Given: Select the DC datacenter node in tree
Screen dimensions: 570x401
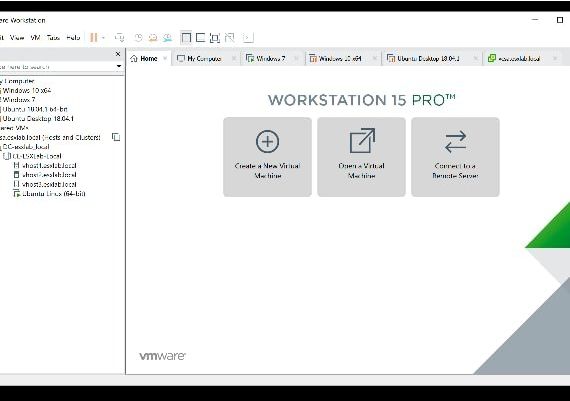Looking at the screenshot, I should click(25, 147).
